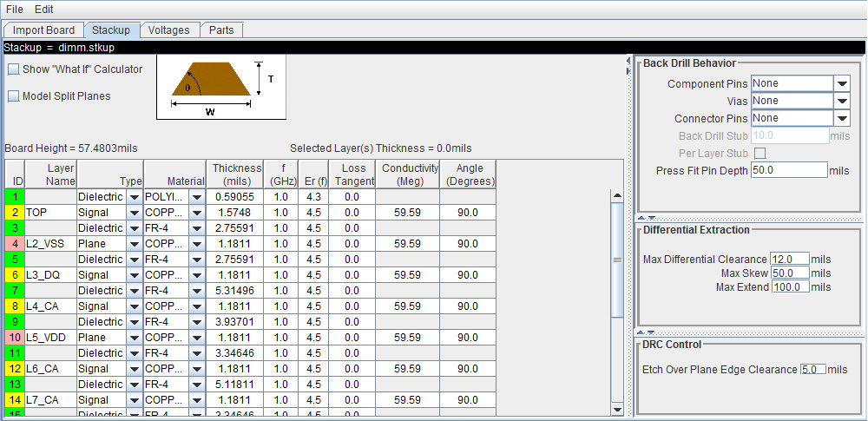Click the Max Differential Clearance field
The image size is (868, 421).
[x=789, y=260]
